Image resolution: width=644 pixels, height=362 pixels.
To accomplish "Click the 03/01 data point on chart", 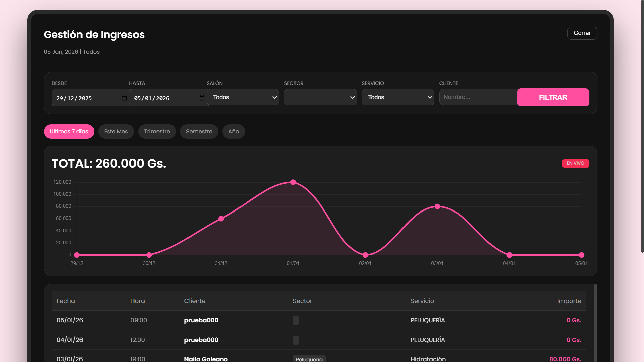I will [x=437, y=206].
